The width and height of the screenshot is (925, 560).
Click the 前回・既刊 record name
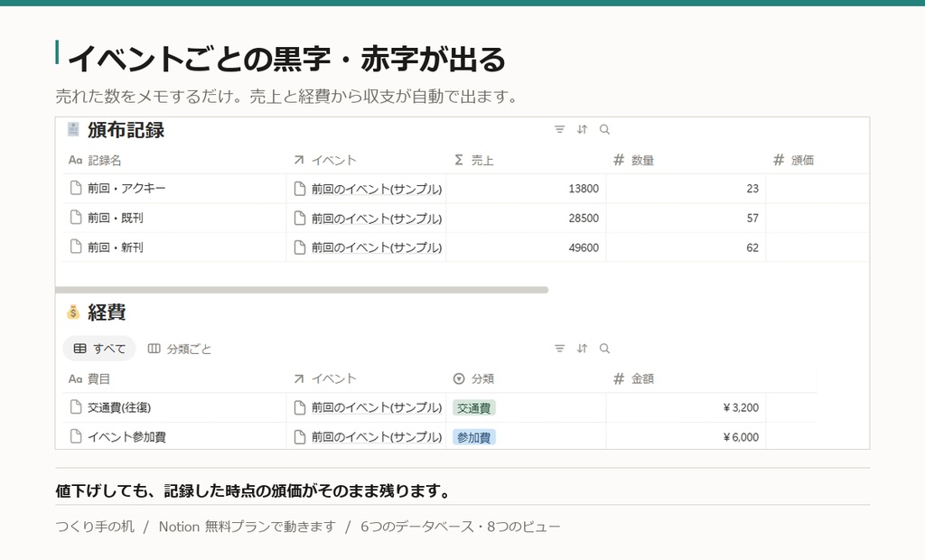[116, 218]
